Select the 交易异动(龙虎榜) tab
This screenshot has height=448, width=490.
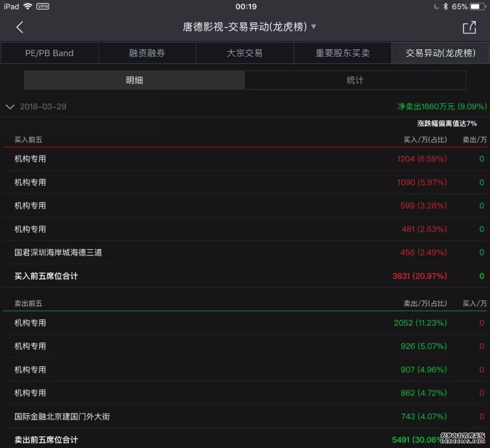tap(440, 53)
